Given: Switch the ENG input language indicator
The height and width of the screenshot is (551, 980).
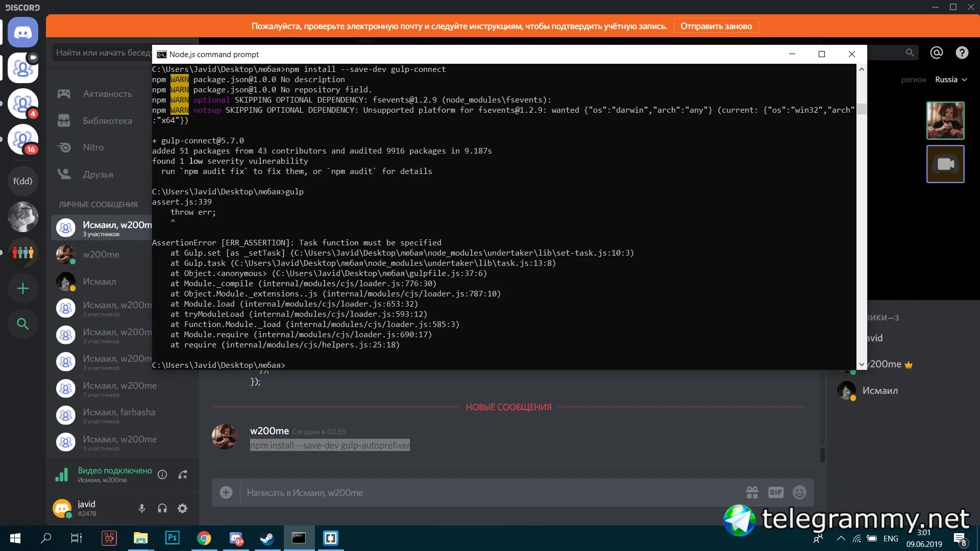Looking at the screenshot, I should [891, 538].
